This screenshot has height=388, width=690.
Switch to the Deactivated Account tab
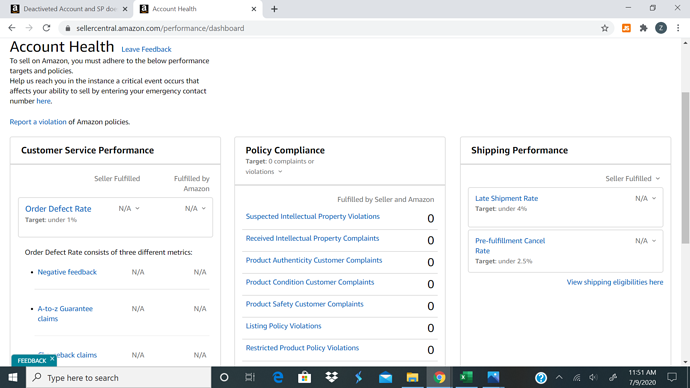click(70, 9)
